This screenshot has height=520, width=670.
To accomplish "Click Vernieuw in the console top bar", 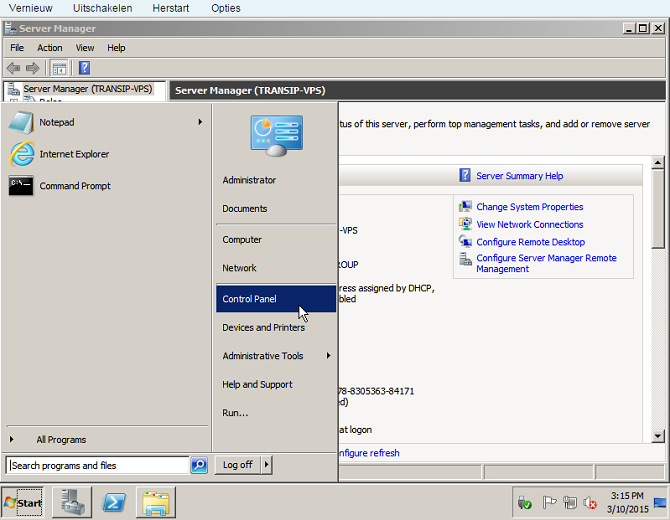I will pos(31,8).
